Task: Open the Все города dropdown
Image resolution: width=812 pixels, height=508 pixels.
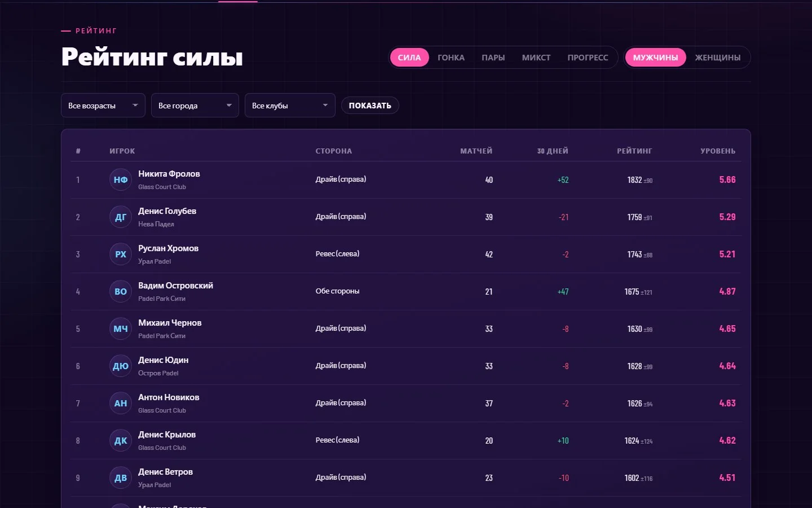Action: 195,106
